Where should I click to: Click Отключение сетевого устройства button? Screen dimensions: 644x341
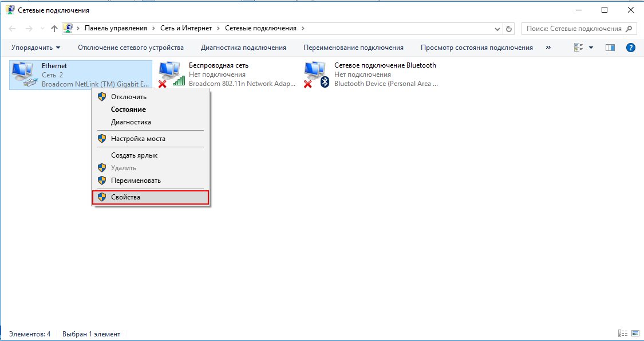click(x=131, y=48)
